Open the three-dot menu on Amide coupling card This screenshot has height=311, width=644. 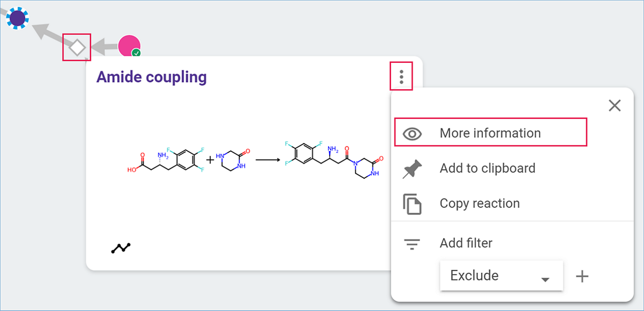(x=401, y=77)
